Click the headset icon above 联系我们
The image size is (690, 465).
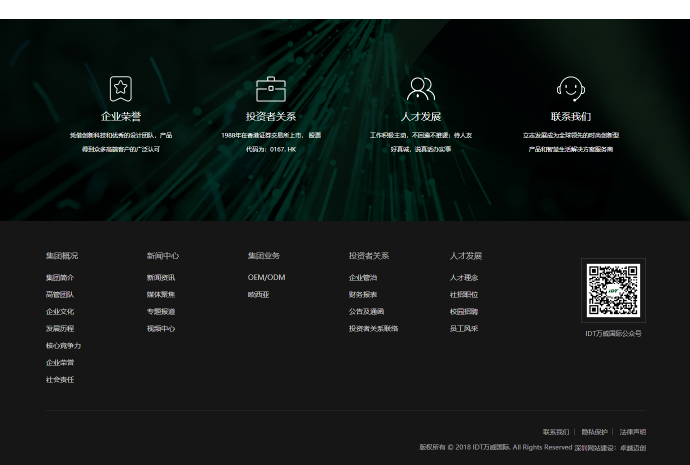(571, 89)
